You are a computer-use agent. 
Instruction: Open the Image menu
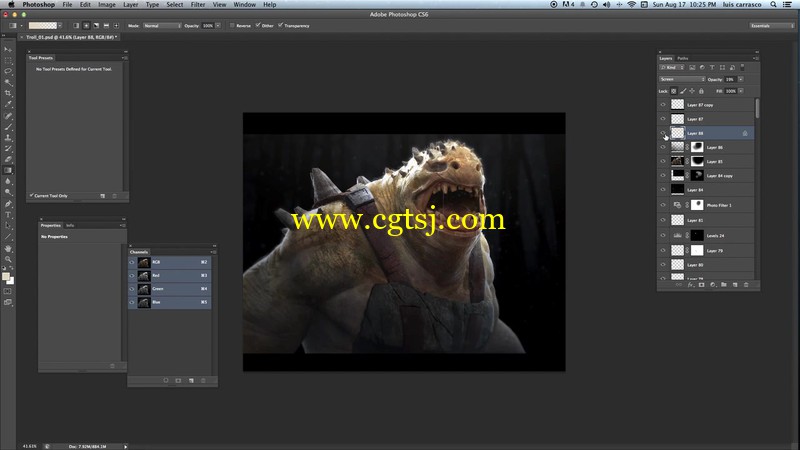[x=107, y=5]
